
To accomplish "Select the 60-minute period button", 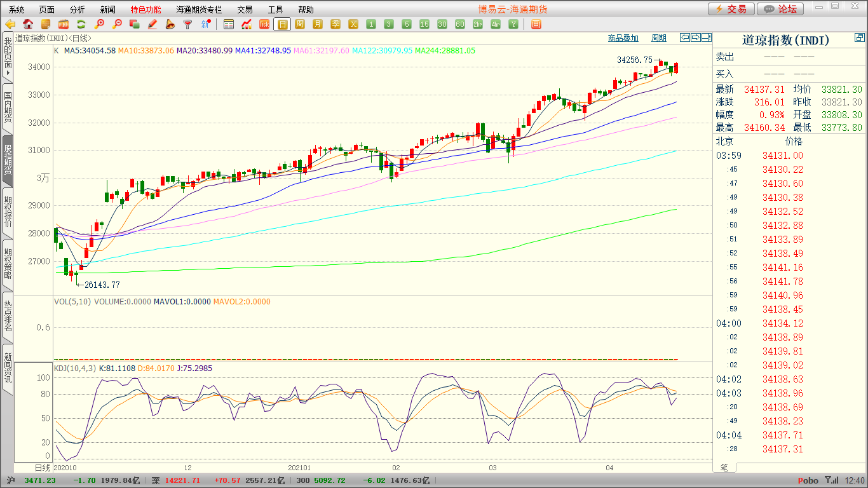I will [x=460, y=24].
